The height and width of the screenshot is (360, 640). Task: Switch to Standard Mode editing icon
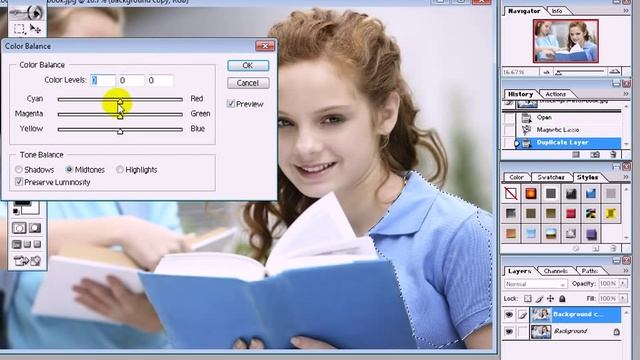pos(19,228)
